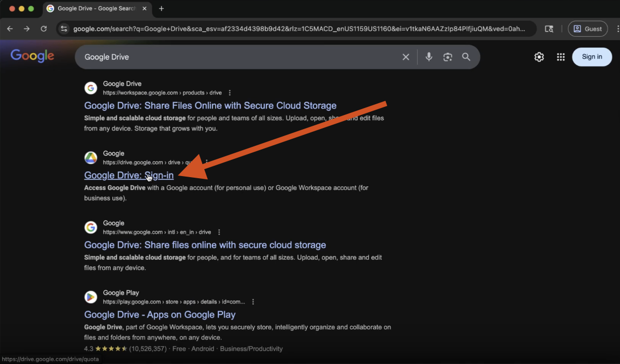Start voice search with microphone icon

coord(429,57)
